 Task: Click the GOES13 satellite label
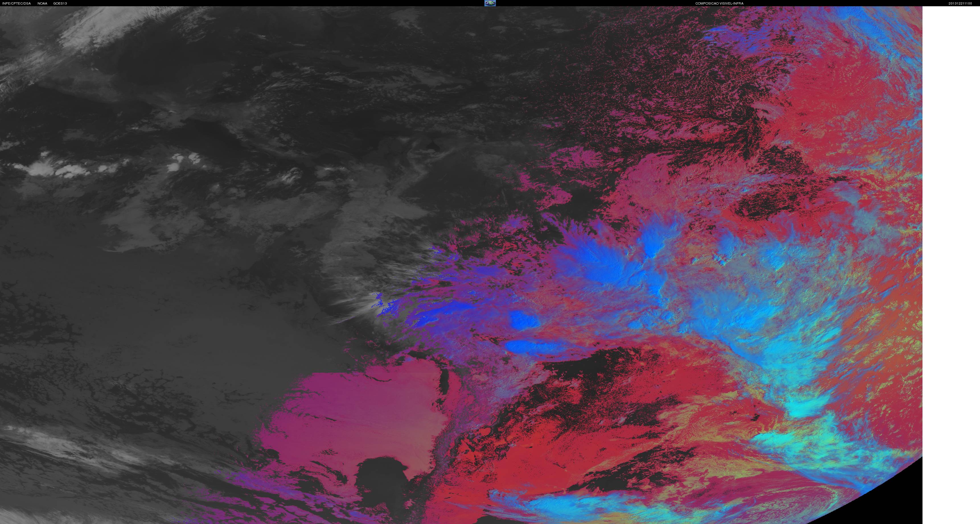point(60,3)
